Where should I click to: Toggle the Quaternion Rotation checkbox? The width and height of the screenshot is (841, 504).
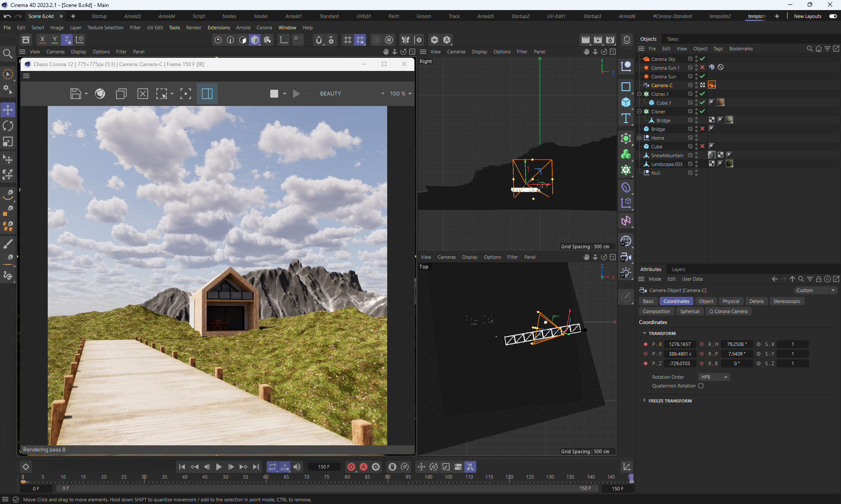click(701, 386)
